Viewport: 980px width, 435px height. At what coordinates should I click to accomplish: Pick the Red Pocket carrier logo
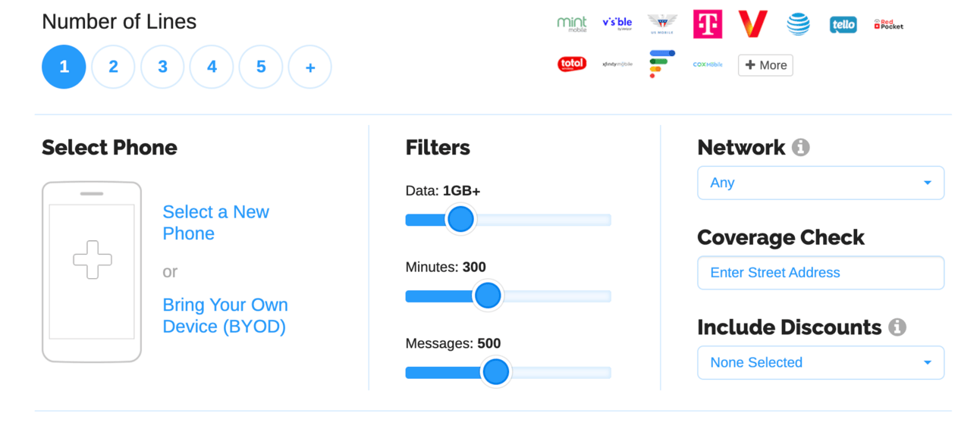[x=888, y=25]
